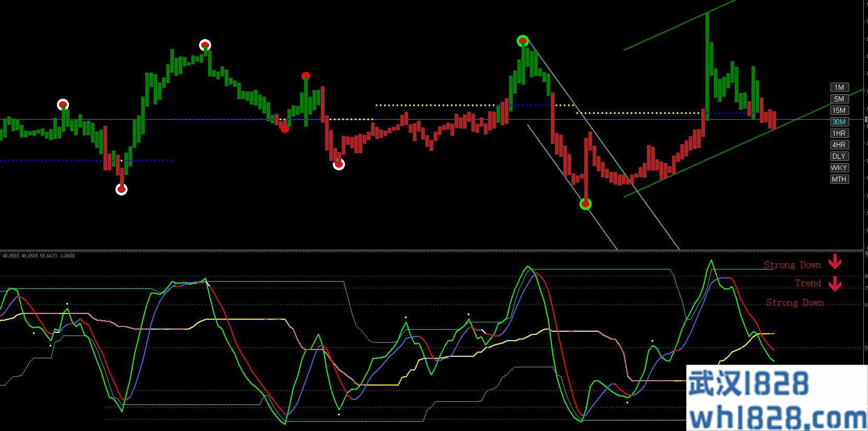This screenshot has width=868, height=431.
Task: Click the white-circled marker atop the early green peak
Action: 205,45
